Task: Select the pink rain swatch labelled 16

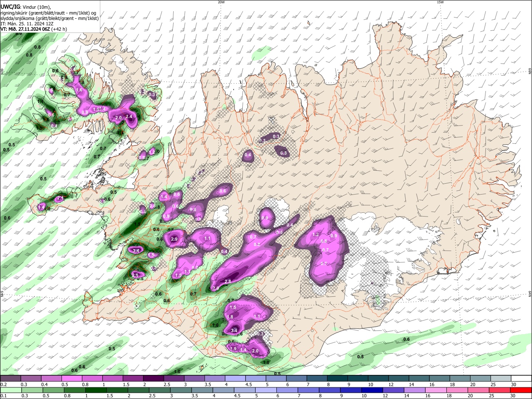Action: (x=436, y=390)
